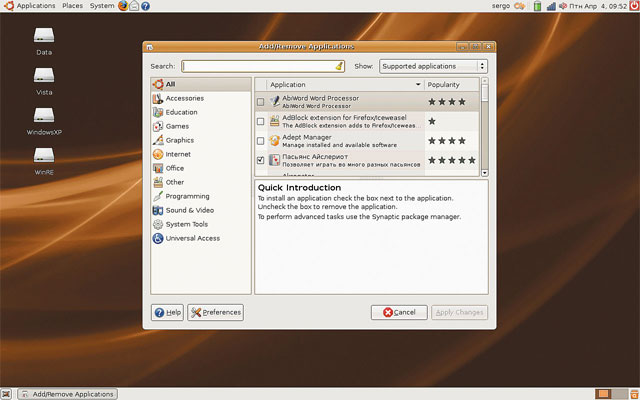Switch to the second workspace in the pager

tap(619, 394)
